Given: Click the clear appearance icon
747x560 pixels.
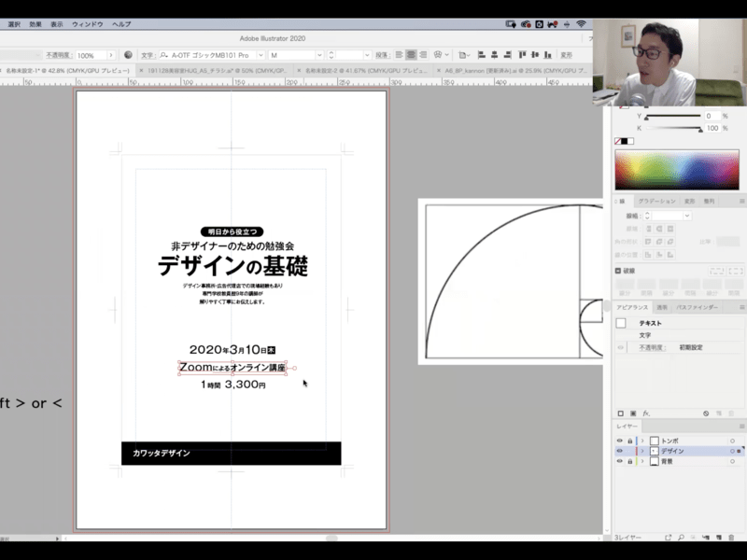Looking at the screenshot, I should click(705, 413).
